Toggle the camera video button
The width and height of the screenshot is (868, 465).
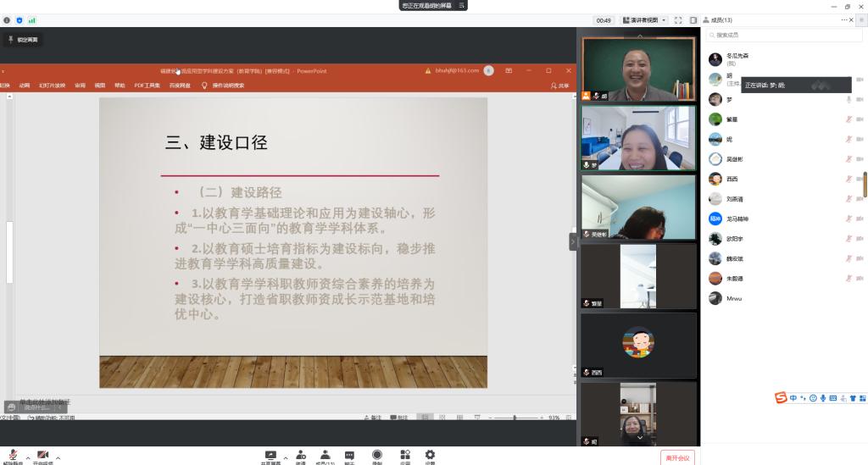pos(42,456)
